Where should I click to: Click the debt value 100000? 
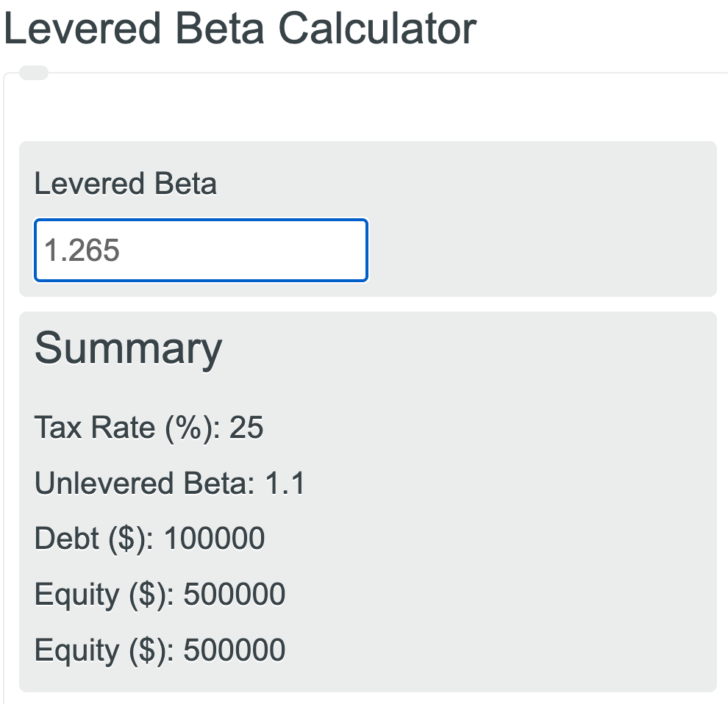coord(214,539)
